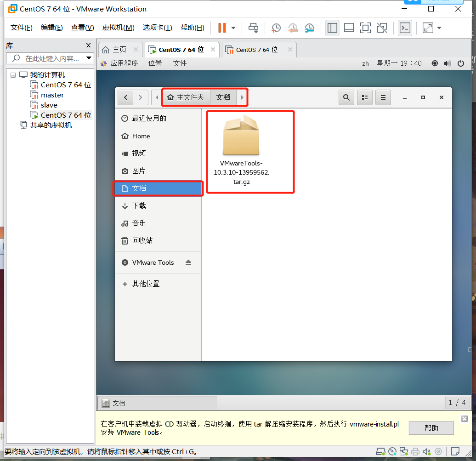The width and height of the screenshot is (476, 461).
Task: Click the volume icon in guest top bar
Action: (x=448, y=63)
